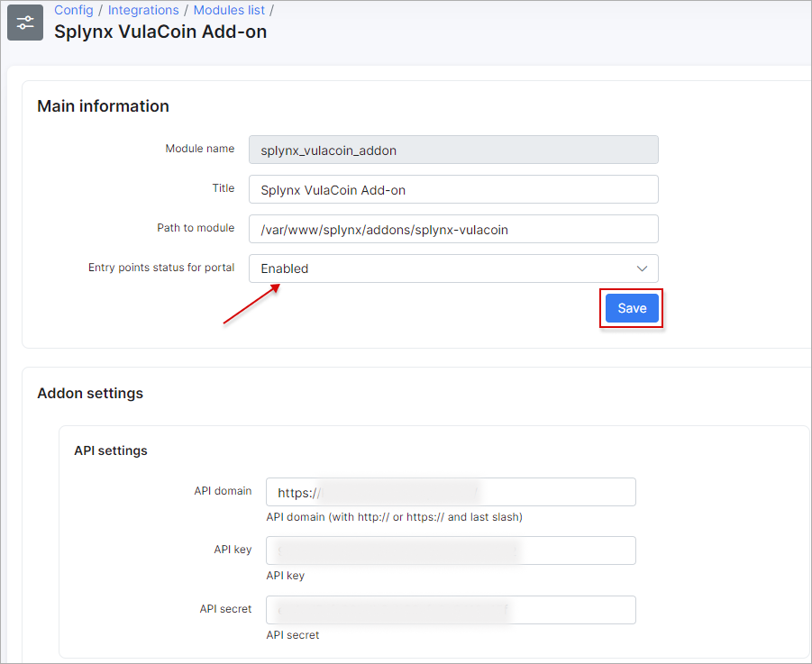The image size is (812, 664).
Task: Navigate to Modules list breadcrumb
Action: click(x=229, y=10)
